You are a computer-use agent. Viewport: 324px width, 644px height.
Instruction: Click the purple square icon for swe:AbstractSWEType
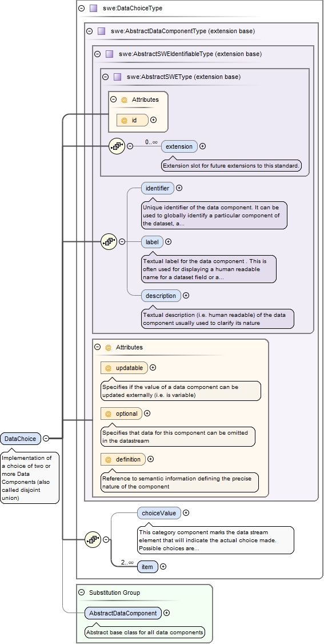point(117,77)
